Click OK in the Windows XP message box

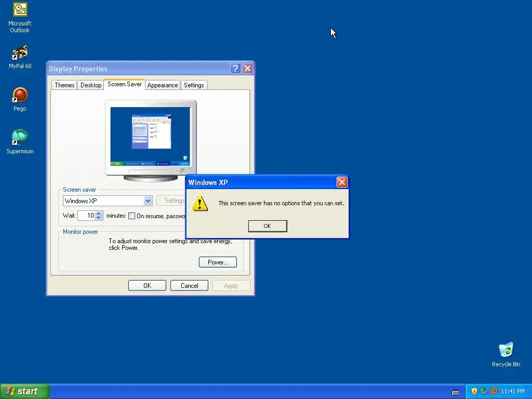pyautogui.click(x=268, y=226)
